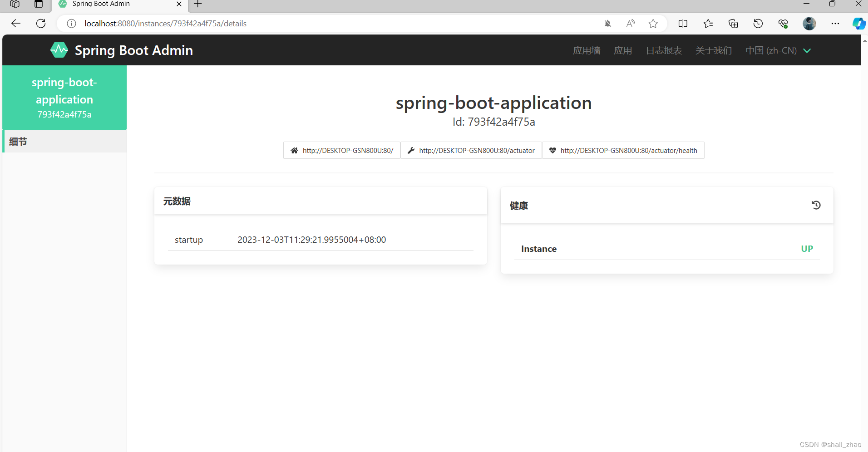Click the health history refresh icon
This screenshot has height=452, width=868.
click(x=816, y=205)
